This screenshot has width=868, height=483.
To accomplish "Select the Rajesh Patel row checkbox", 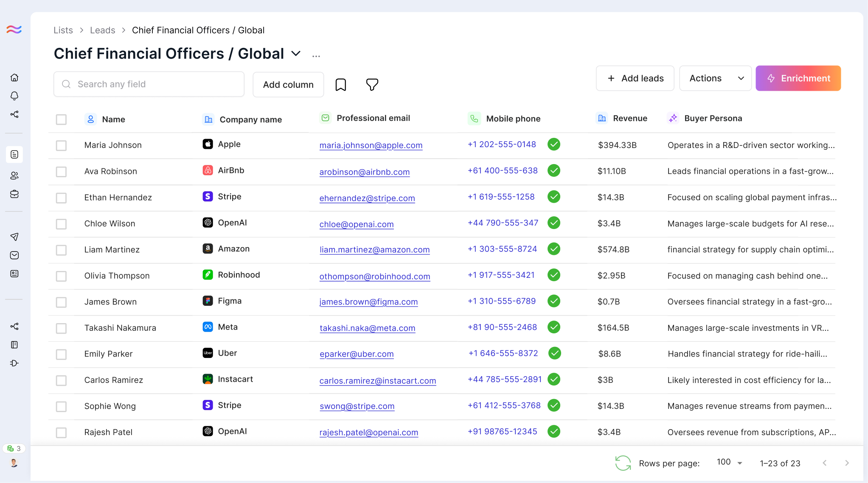I will tap(61, 433).
